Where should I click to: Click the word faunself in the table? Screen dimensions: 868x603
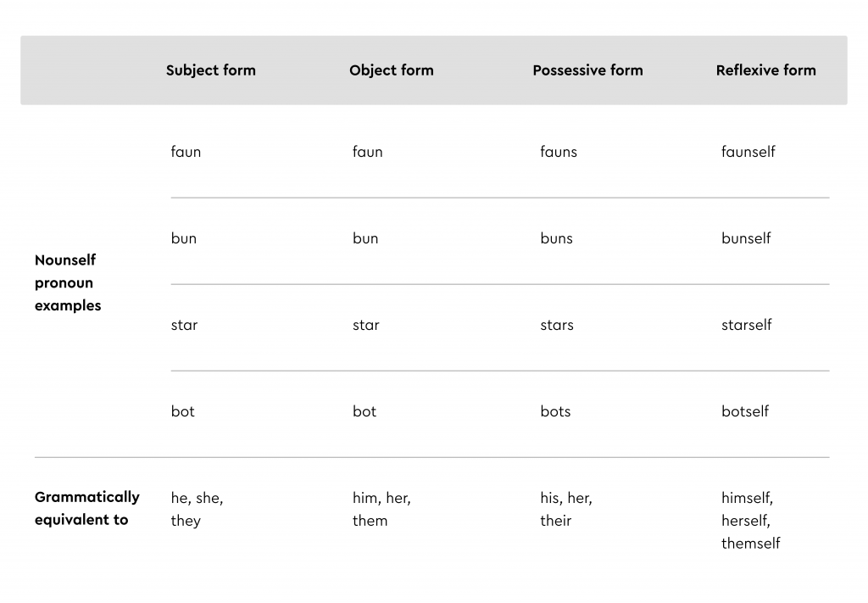[748, 152]
